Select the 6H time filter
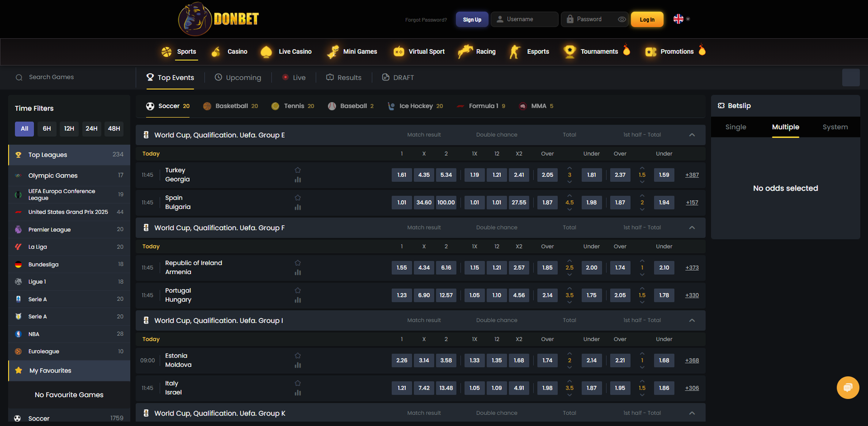The height and width of the screenshot is (426, 868). tap(47, 129)
